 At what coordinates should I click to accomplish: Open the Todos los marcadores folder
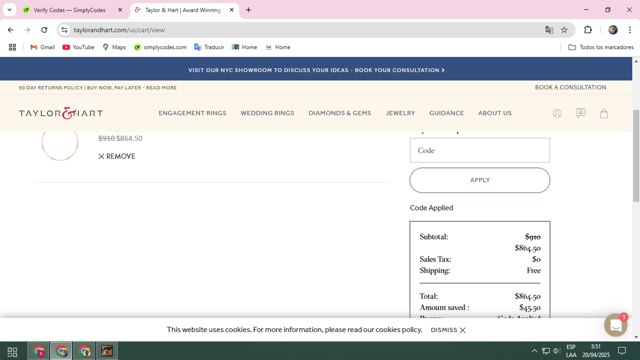point(601,47)
